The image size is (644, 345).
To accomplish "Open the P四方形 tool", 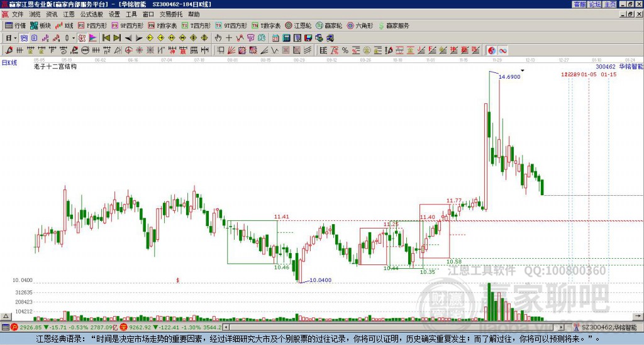I will tap(92, 25).
